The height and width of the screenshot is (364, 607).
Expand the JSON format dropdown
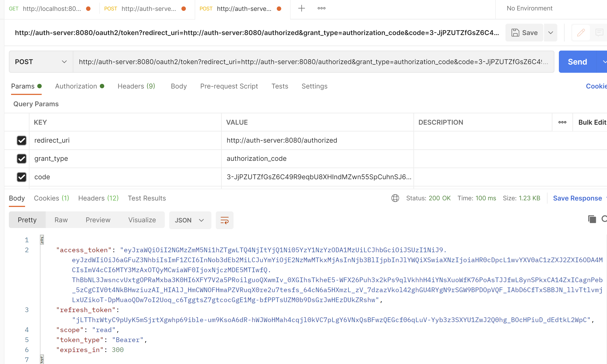point(190,220)
